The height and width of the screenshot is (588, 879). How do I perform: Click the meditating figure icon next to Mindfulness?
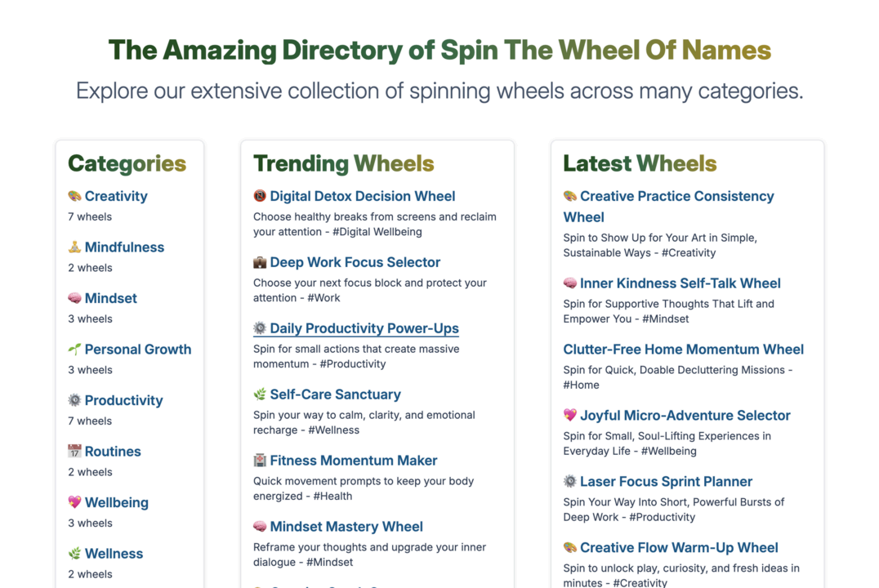(x=74, y=247)
